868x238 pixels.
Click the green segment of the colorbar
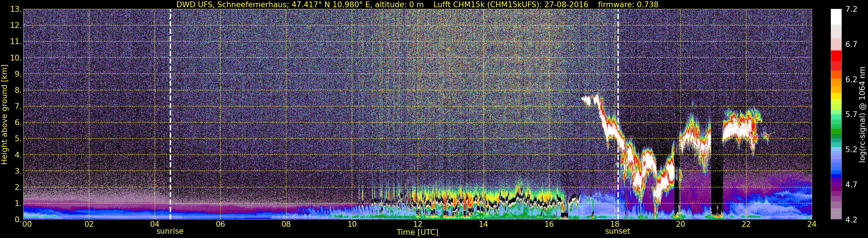pyautogui.click(x=836, y=131)
